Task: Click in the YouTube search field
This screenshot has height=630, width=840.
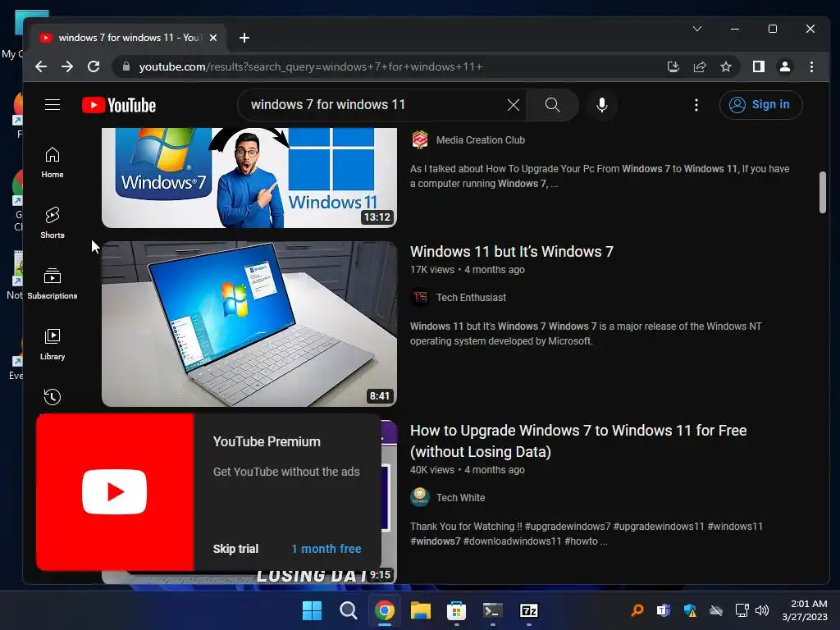Action: pyautogui.click(x=375, y=104)
